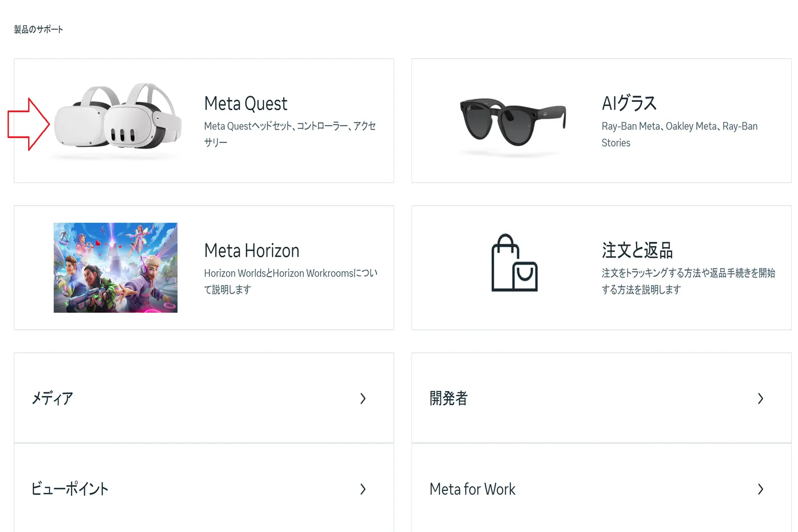Expand the 開発者 chevron arrow
Viewport: 798px width, 532px height.
761,398
